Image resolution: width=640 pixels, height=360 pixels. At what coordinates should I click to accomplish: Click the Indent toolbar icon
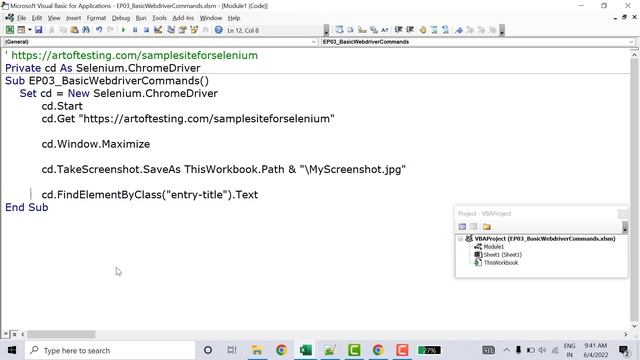398,30
